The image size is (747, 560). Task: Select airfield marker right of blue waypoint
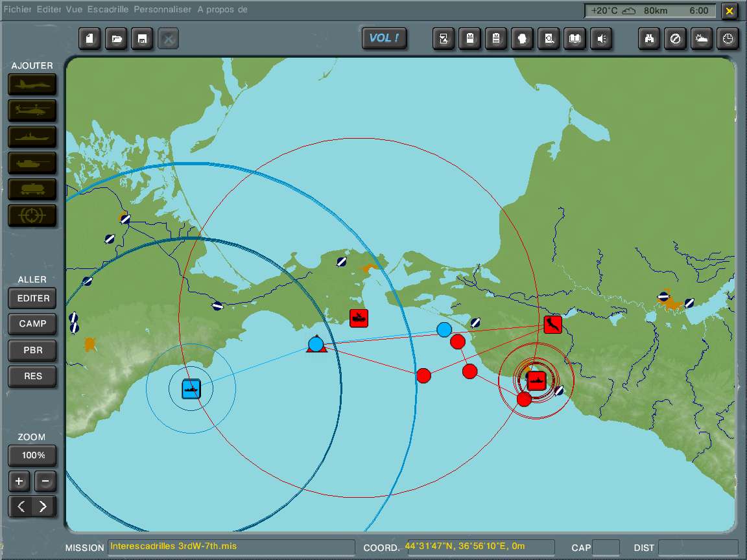pyautogui.click(x=475, y=322)
